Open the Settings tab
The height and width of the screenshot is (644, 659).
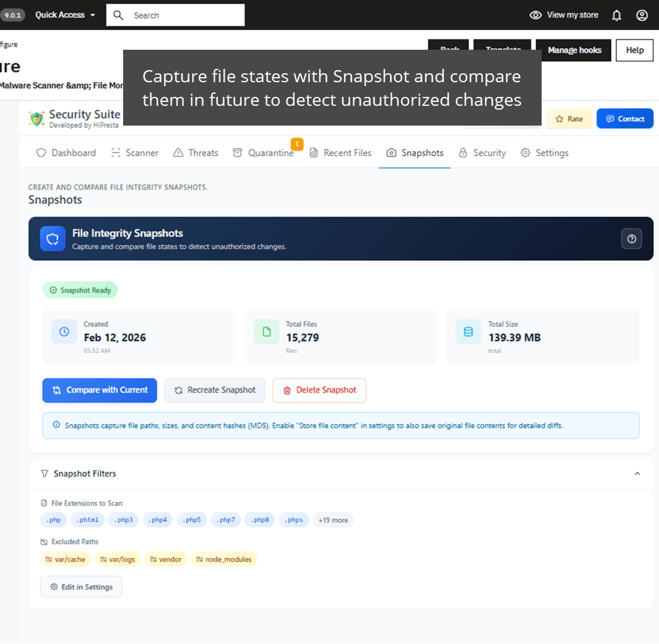pos(544,153)
